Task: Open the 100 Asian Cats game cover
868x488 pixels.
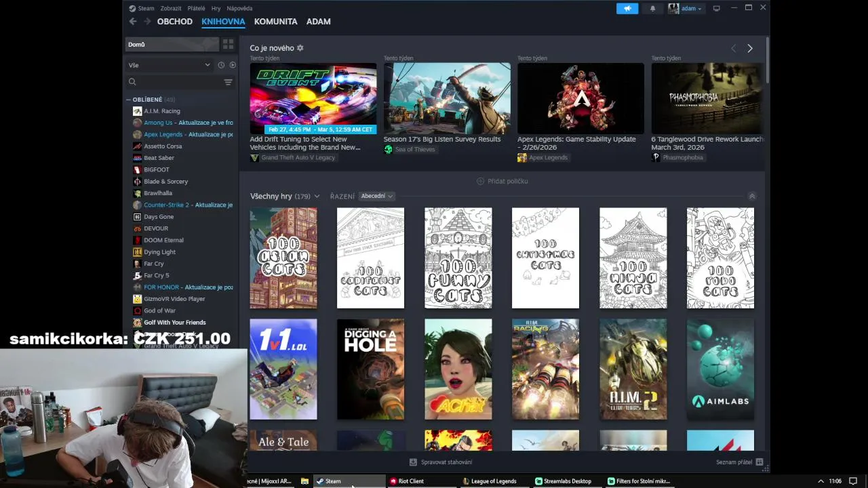Action: 283,258
